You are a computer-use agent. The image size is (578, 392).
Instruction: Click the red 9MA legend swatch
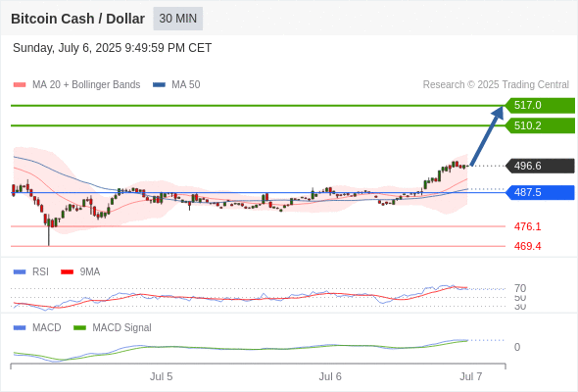[67, 272]
